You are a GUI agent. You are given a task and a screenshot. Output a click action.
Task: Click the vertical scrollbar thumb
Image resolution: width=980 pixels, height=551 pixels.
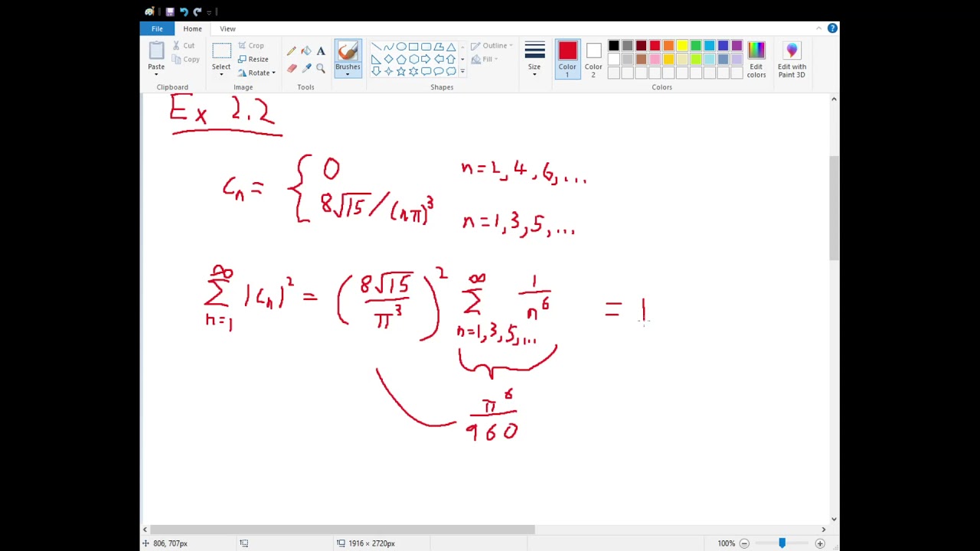coord(834,208)
